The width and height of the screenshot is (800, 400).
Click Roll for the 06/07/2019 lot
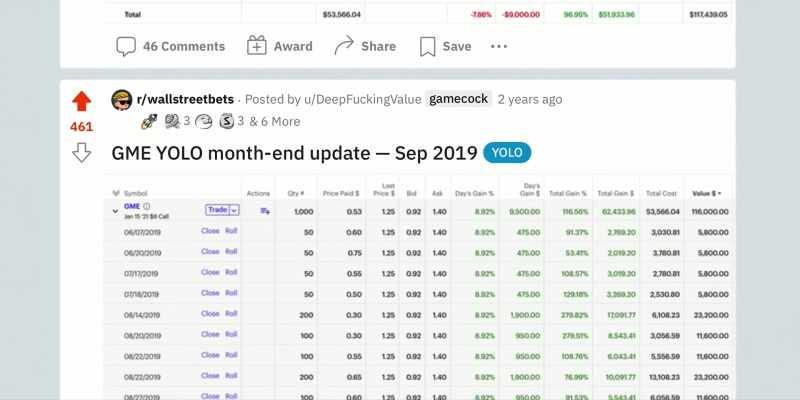coord(231,231)
